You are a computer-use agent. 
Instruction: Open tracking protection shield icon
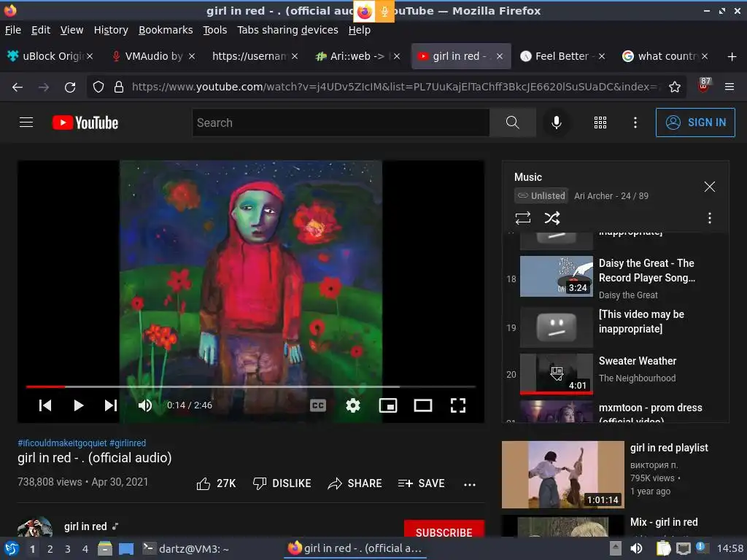click(98, 87)
